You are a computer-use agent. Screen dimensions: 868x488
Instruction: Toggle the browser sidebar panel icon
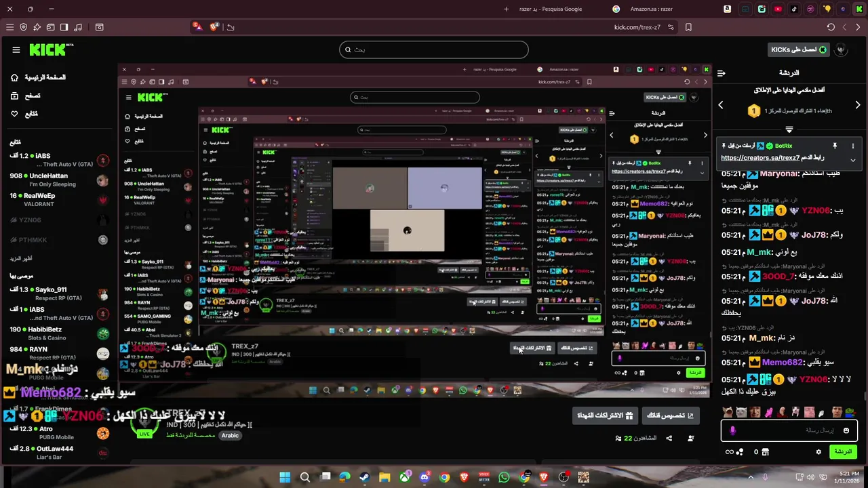[x=64, y=27]
